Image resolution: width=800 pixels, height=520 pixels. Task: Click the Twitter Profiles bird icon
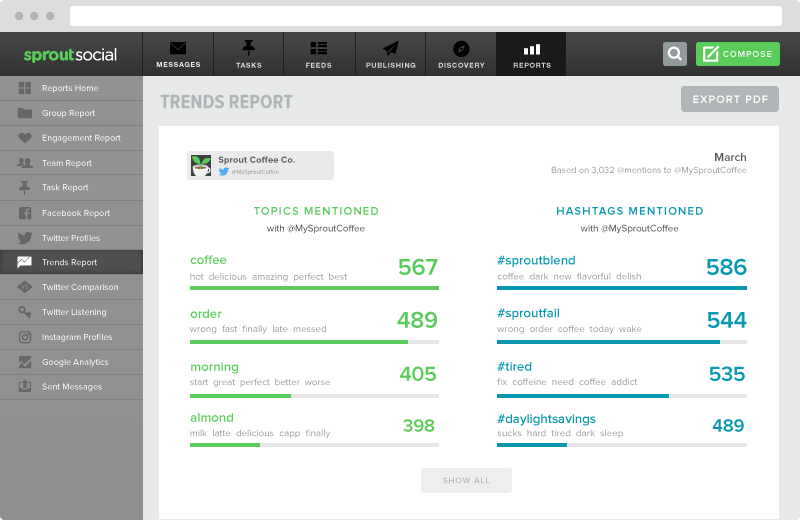pyautogui.click(x=24, y=238)
